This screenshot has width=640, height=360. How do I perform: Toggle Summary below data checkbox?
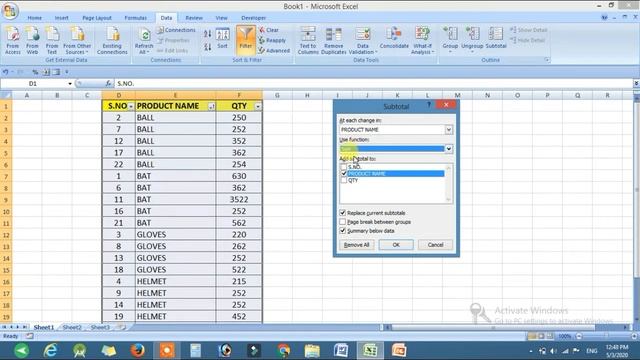pos(342,231)
